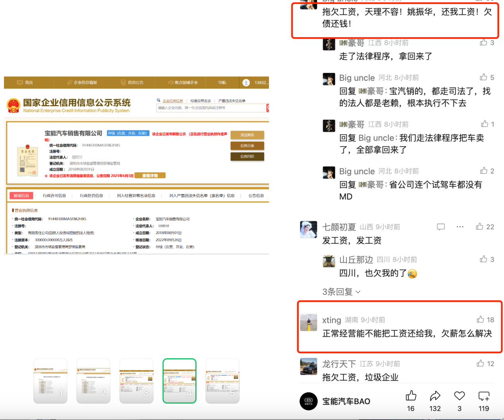Click the company name 宝能汽车销售有限公司 heading
This screenshot has width=504, height=420.
74,133
